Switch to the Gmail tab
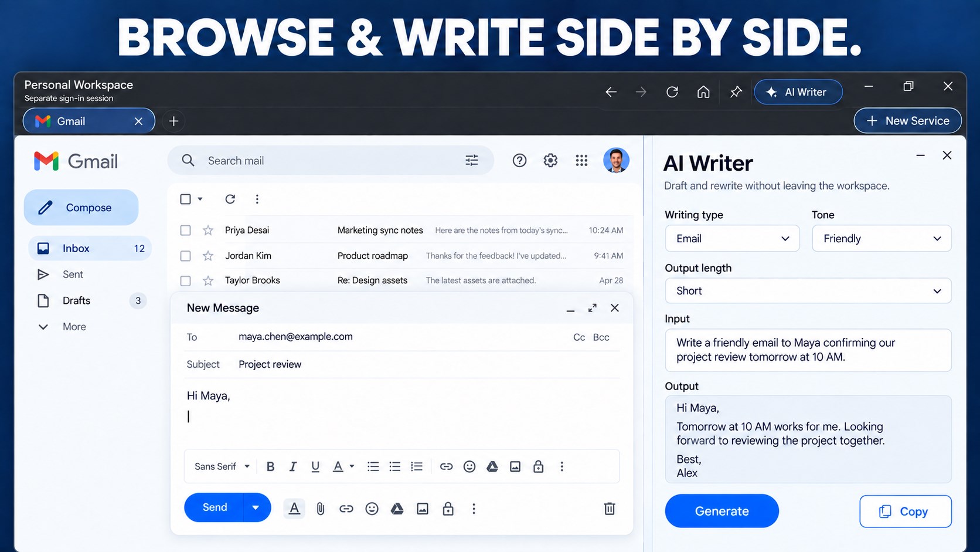 click(89, 121)
